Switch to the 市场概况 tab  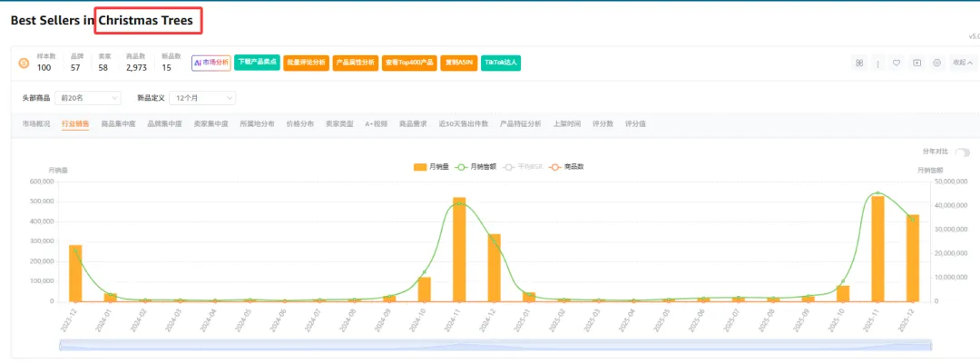coord(36,123)
